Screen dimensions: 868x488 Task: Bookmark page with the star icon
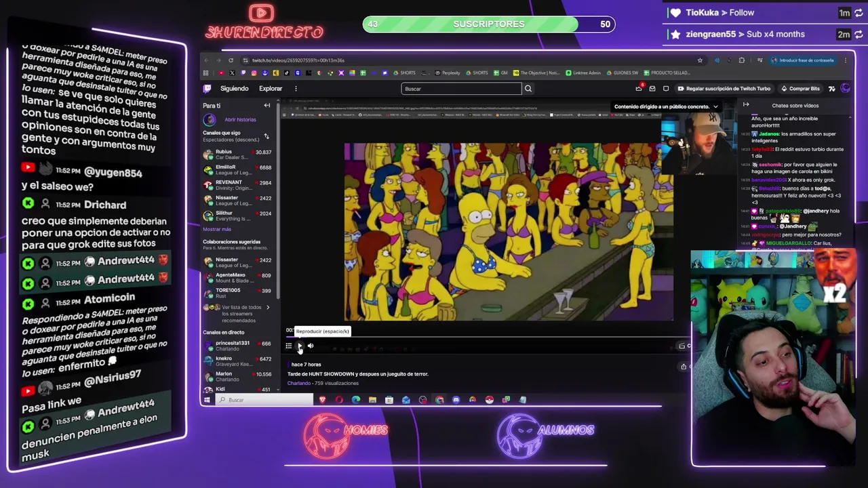(700, 60)
